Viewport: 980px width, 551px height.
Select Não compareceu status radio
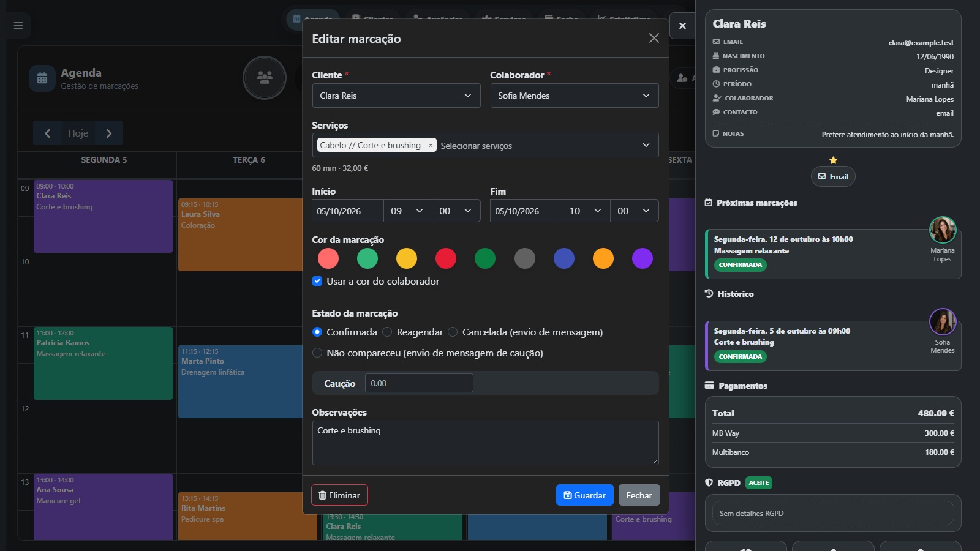tap(317, 353)
